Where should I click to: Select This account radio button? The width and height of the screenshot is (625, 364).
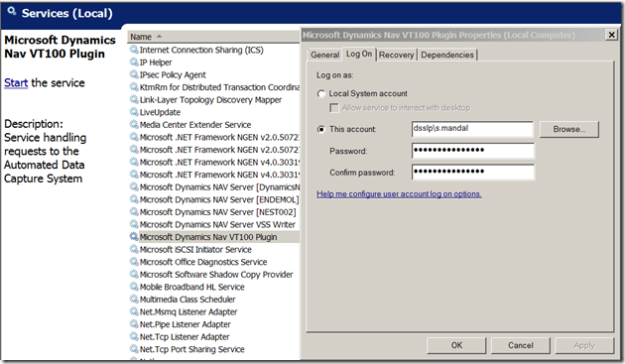point(321,129)
